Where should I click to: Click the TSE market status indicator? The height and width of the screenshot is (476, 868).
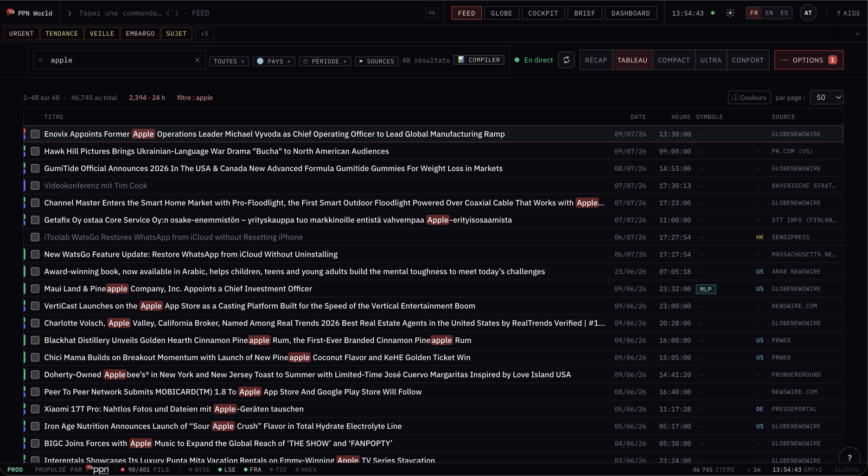pos(278,469)
